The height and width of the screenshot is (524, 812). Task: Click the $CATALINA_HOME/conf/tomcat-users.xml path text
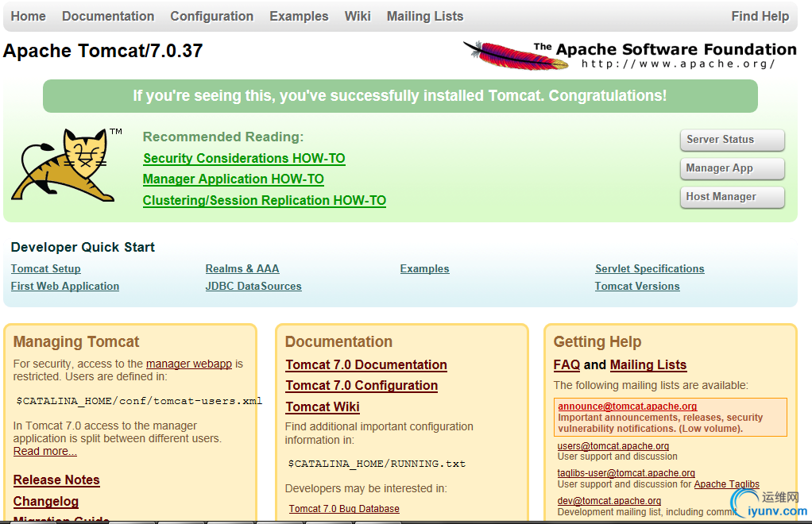tap(139, 401)
